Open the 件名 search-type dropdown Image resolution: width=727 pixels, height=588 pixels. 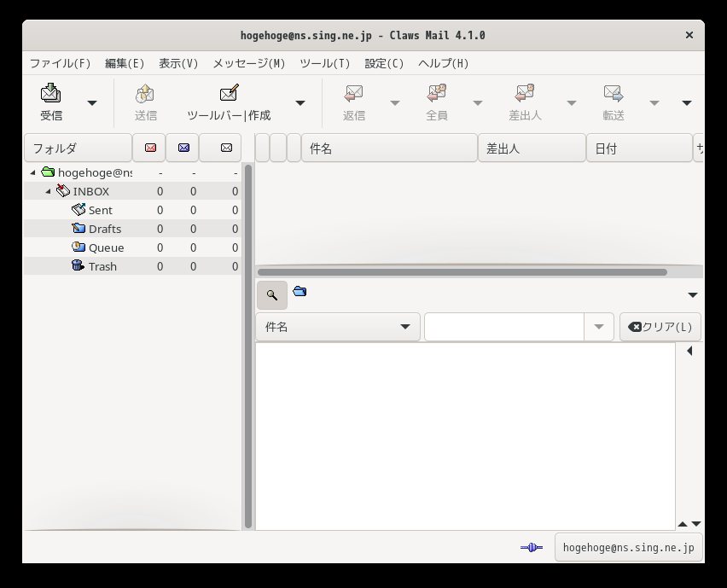338,327
